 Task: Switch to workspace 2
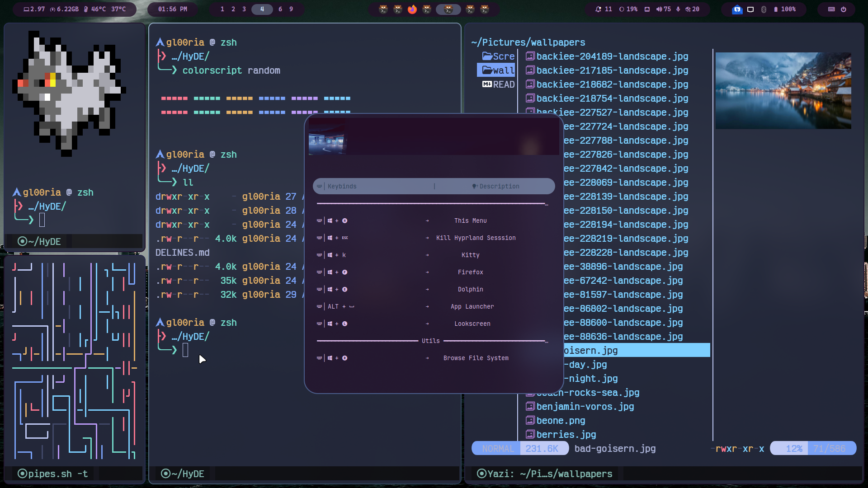click(x=233, y=9)
